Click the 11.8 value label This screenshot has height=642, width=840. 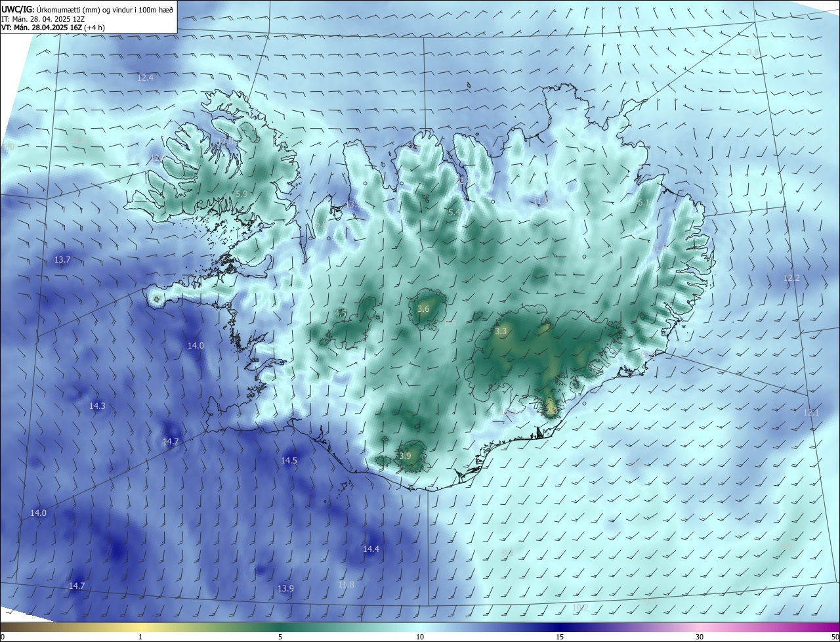pyautogui.click(x=346, y=584)
